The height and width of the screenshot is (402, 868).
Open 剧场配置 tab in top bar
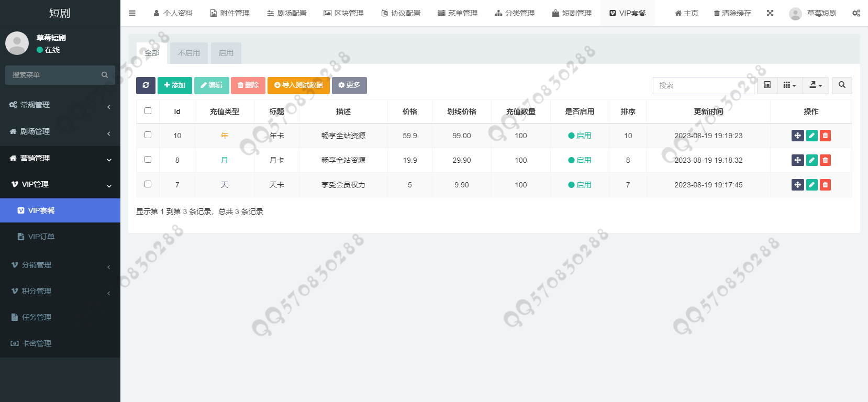[x=287, y=13]
